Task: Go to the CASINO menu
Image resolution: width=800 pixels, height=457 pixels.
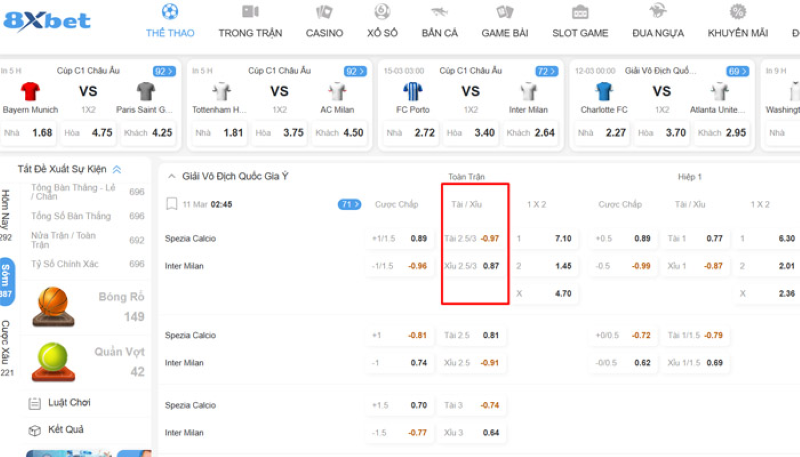Action: 324,33
